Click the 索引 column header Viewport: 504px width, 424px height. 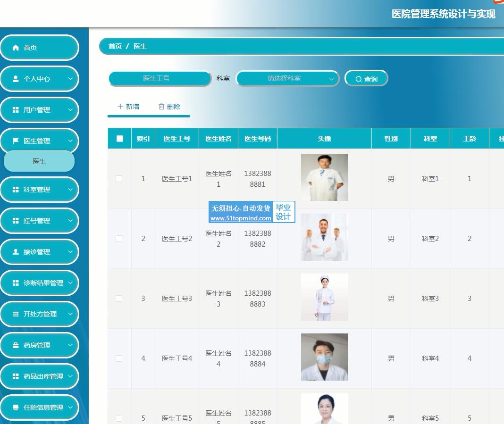(x=143, y=139)
